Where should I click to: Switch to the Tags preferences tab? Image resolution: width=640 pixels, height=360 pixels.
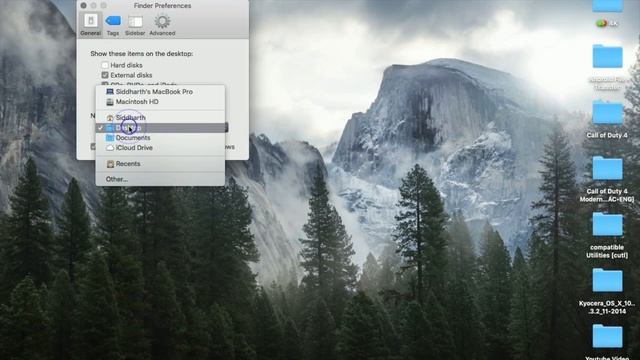tap(113, 25)
